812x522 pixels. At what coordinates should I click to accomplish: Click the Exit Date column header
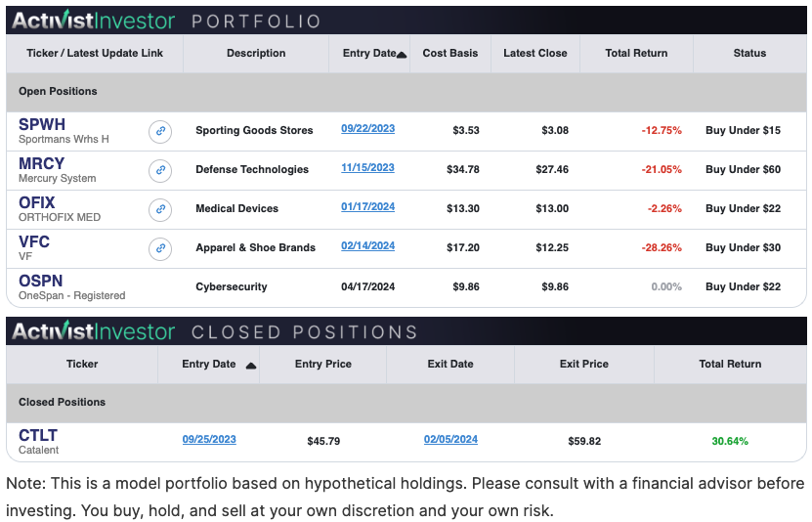[450, 364]
